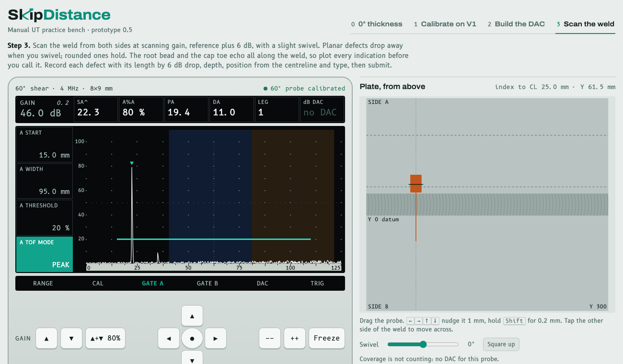Toggle the A TOF MODE PEAK box

point(45,254)
